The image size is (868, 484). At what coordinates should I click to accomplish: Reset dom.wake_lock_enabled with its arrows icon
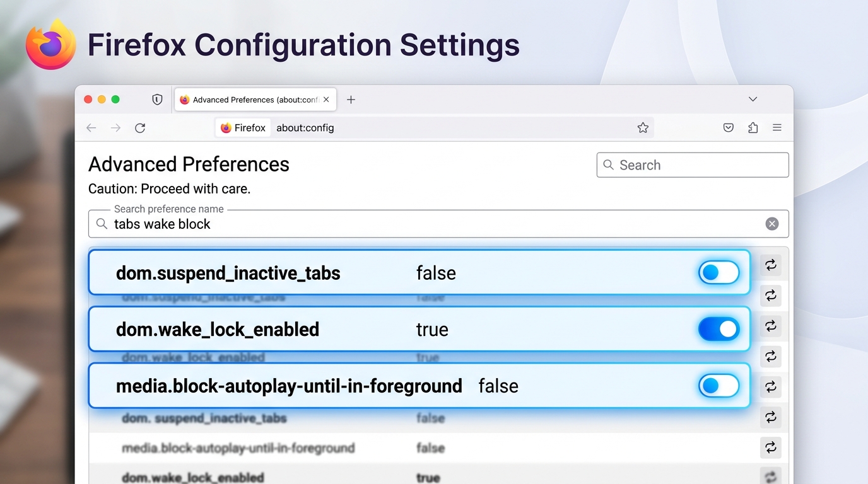[770, 326]
